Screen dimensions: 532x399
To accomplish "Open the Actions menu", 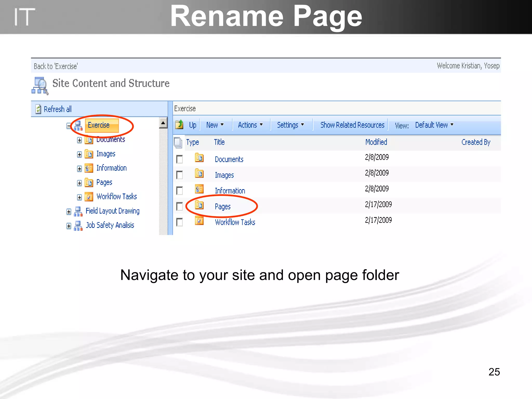I will [x=250, y=125].
